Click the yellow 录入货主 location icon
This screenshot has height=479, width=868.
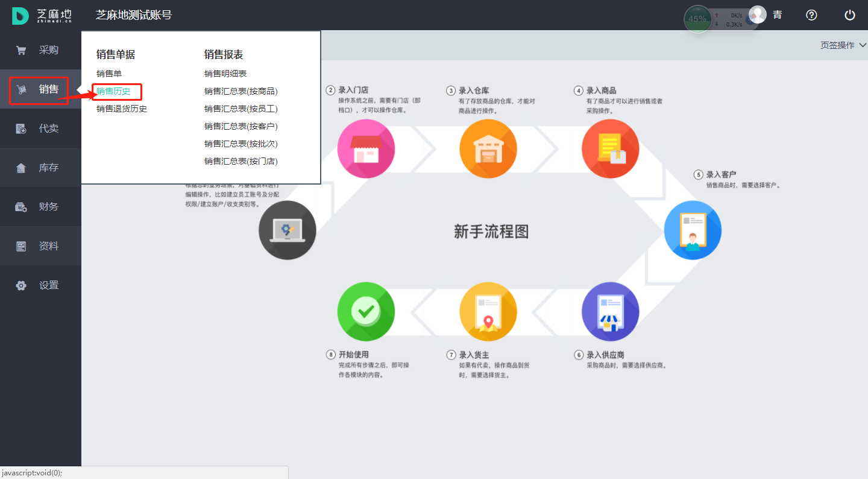pyautogui.click(x=488, y=311)
